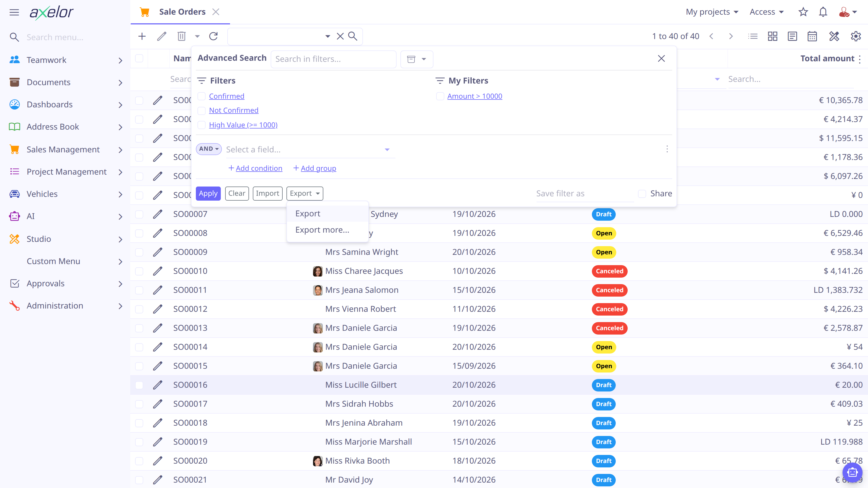Expand the Sales Management menu

[65, 150]
